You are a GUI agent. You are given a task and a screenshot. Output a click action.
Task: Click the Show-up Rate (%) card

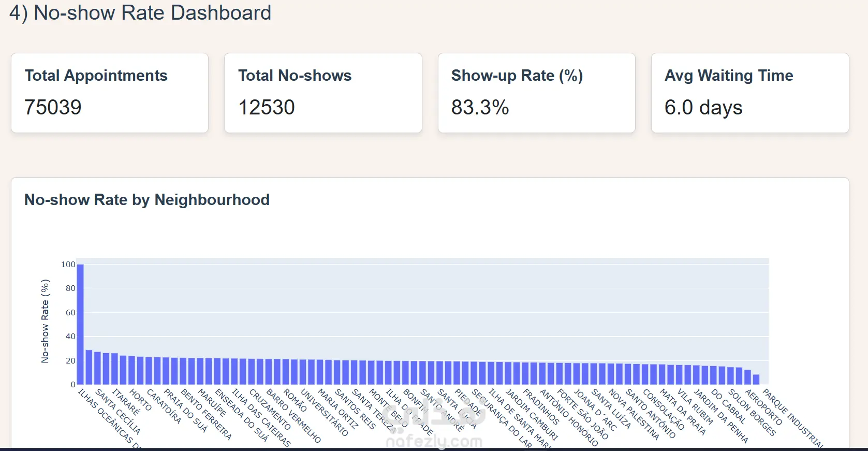(x=536, y=93)
